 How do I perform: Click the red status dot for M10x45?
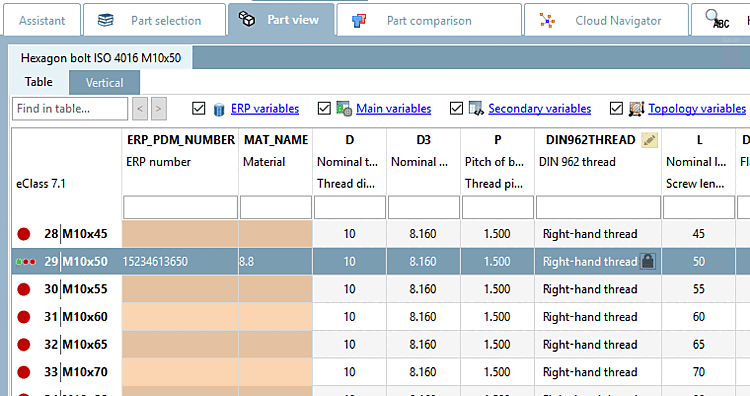pos(23,234)
